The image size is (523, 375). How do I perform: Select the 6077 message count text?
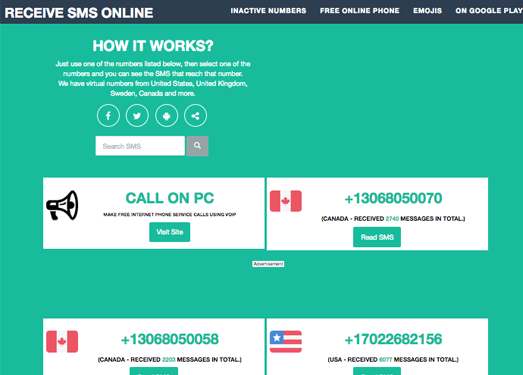386,360
